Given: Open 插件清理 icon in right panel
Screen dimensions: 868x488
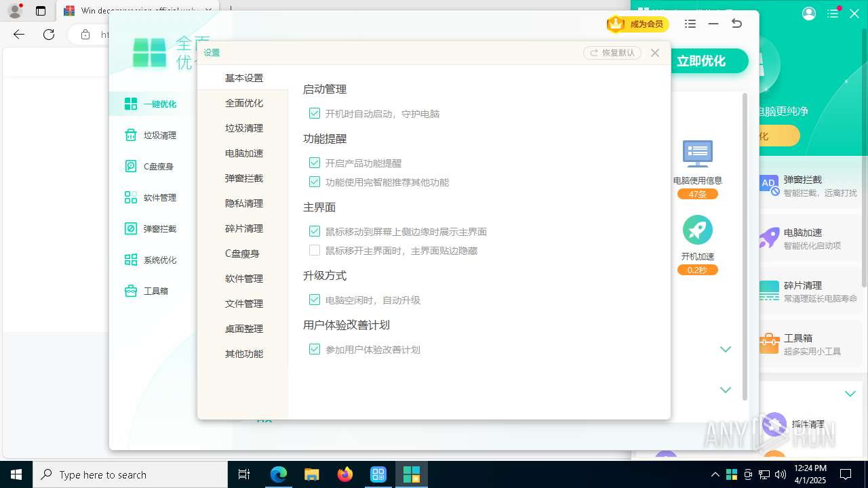Looking at the screenshot, I should tap(774, 424).
